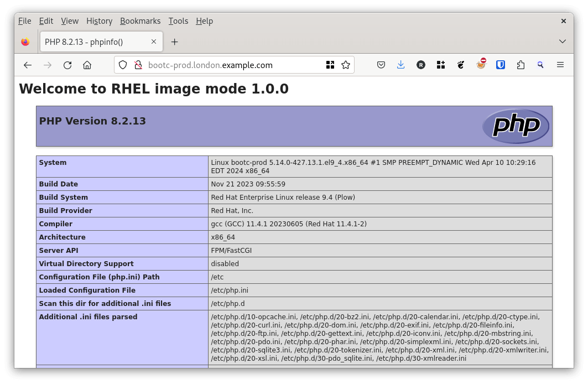588x384 pixels.
Task: Open the History menu
Action: [100, 21]
